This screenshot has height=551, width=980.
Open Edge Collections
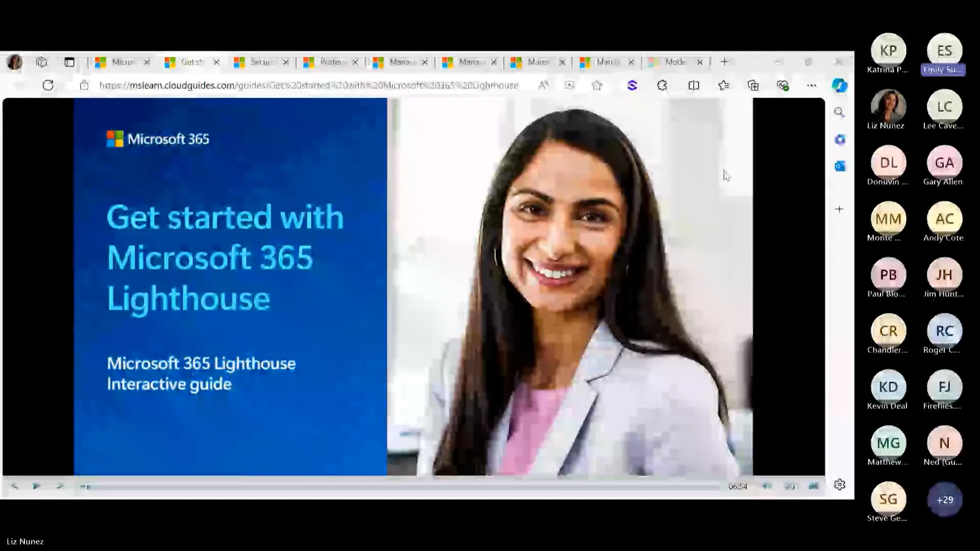(753, 85)
